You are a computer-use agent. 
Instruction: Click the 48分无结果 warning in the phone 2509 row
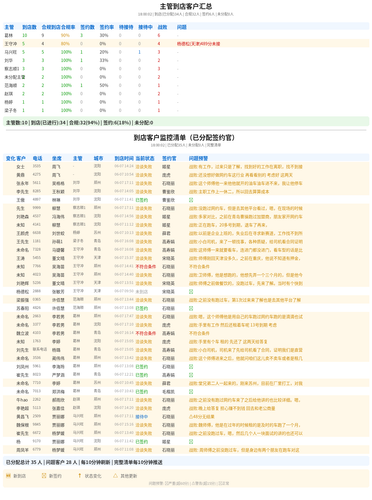202,417
